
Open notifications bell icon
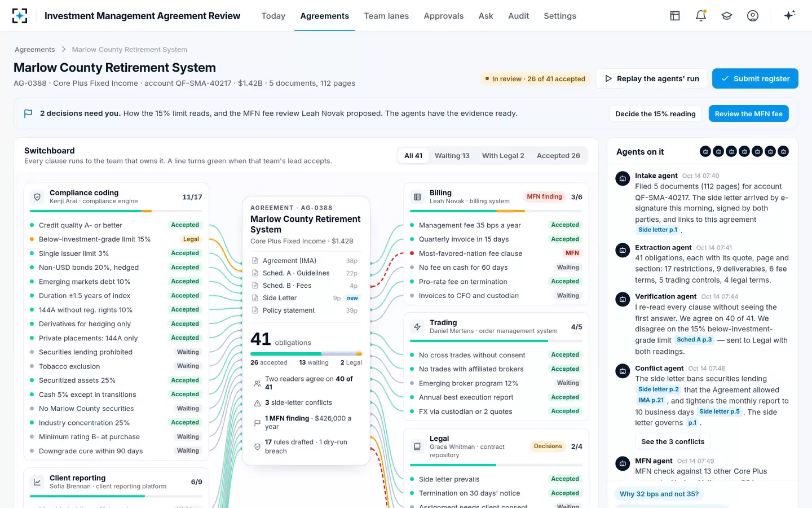click(x=701, y=16)
